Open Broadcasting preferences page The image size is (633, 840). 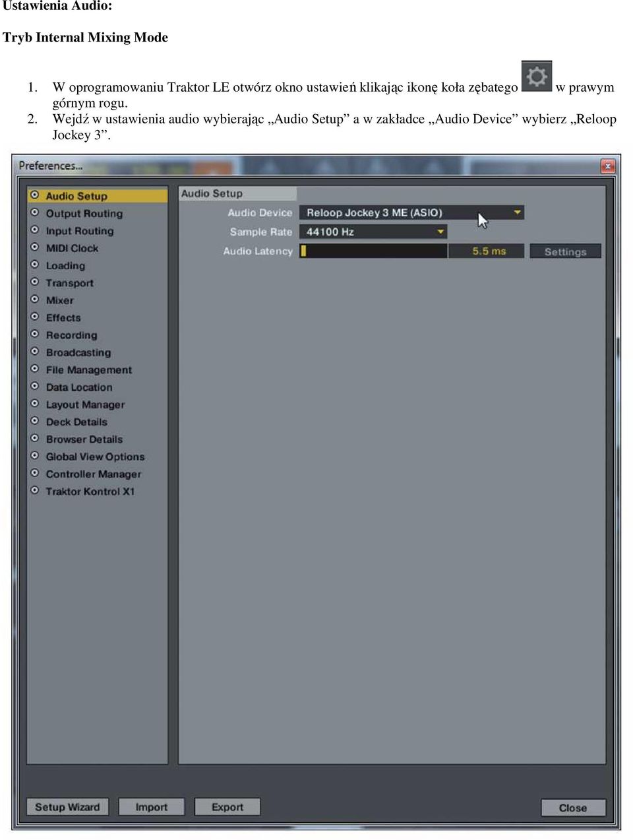[x=78, y=352]
